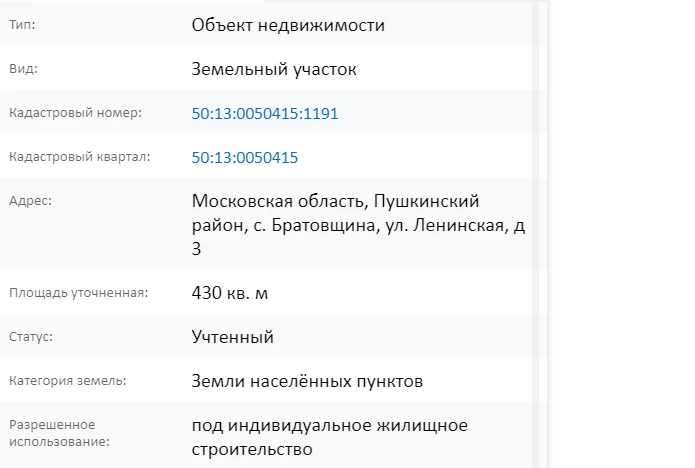Click 'под индивидуальное жилищное строительство' usage text
The width and height of the screenshot is (695, 468).
329,438
